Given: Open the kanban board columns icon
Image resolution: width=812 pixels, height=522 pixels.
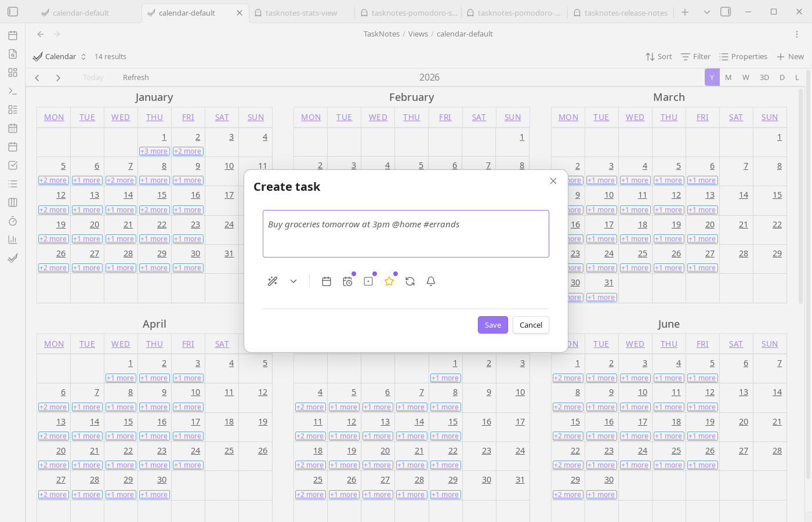Looking at the screenshot, I should pyautogui.click(x=13, y=202).
